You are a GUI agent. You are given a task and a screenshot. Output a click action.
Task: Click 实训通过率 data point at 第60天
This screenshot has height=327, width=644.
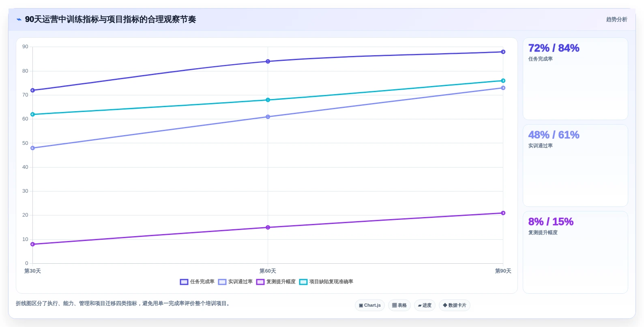(268, 117)
